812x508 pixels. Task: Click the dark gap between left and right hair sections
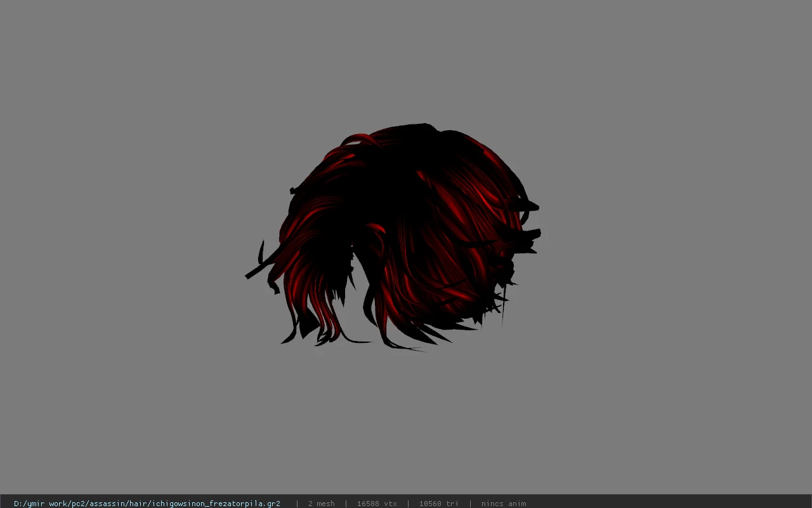coord(358,279)
